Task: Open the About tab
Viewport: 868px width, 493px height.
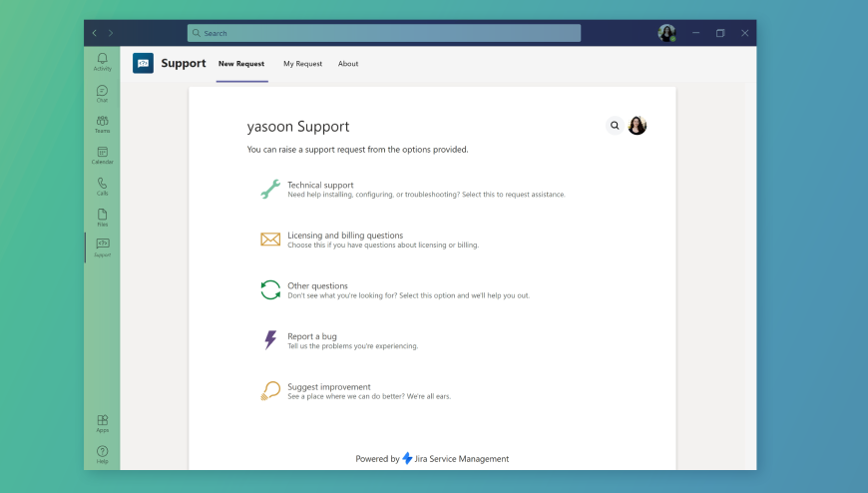Action: [348, 64]
